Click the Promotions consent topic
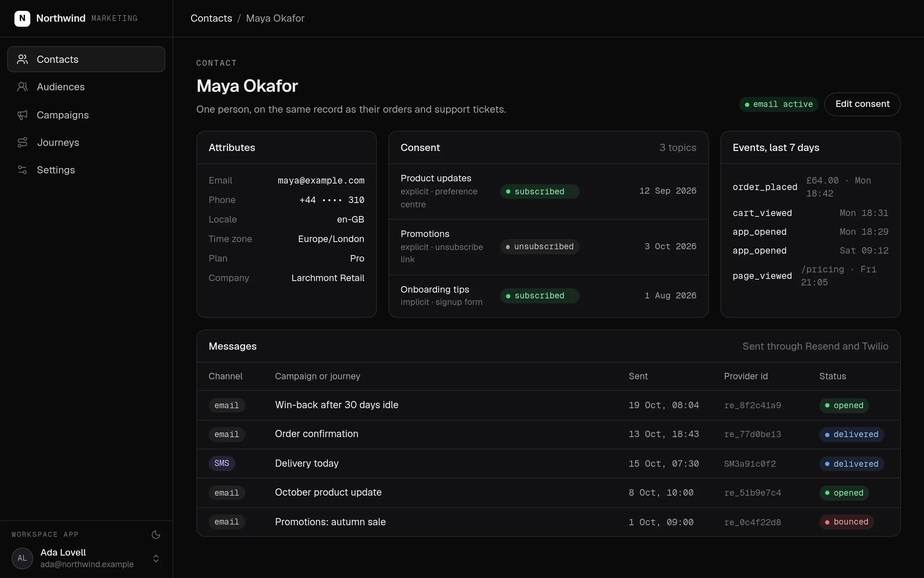 click(425, 234)
